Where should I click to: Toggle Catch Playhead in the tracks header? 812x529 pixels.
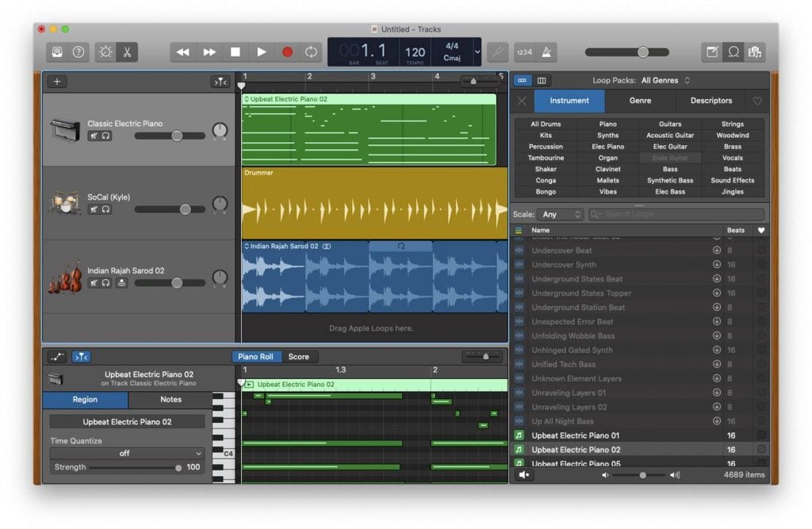pos(220,82)
